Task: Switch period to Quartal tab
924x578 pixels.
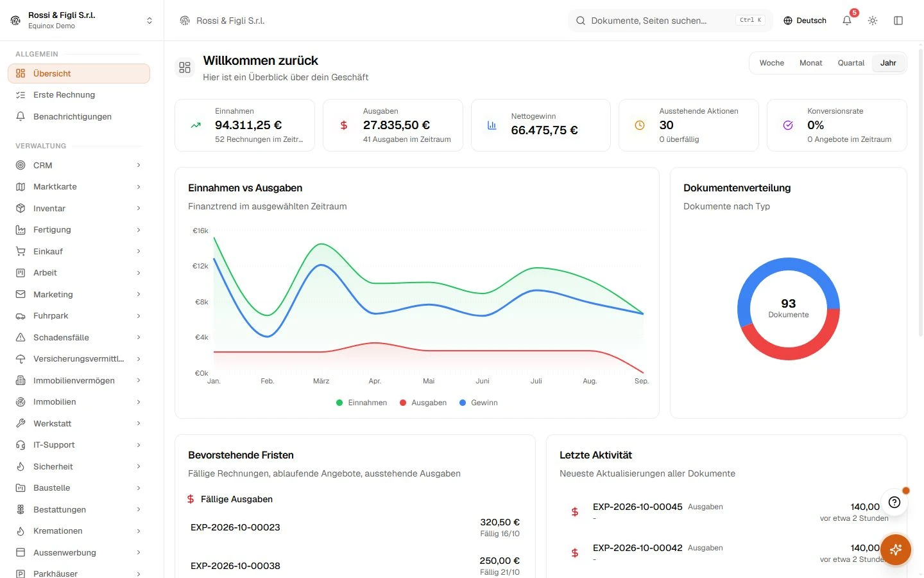Action: pyautogui.click(x=851, y=63)
